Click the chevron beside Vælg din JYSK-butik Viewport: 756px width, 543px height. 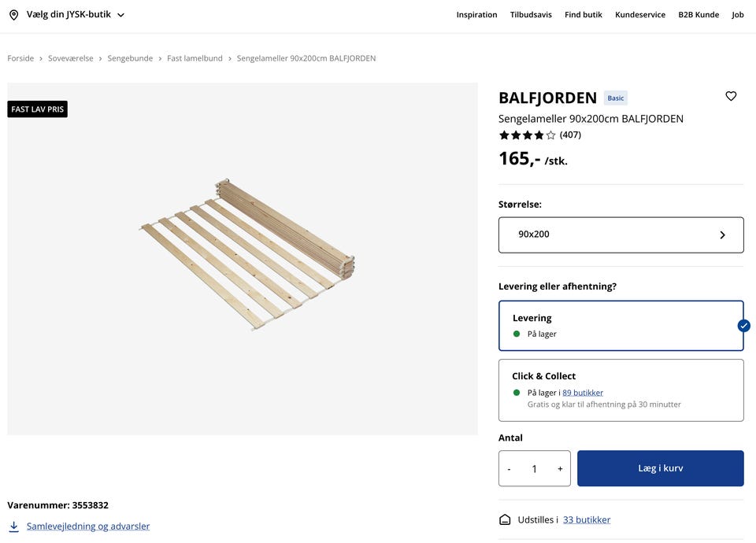(120, 13)
